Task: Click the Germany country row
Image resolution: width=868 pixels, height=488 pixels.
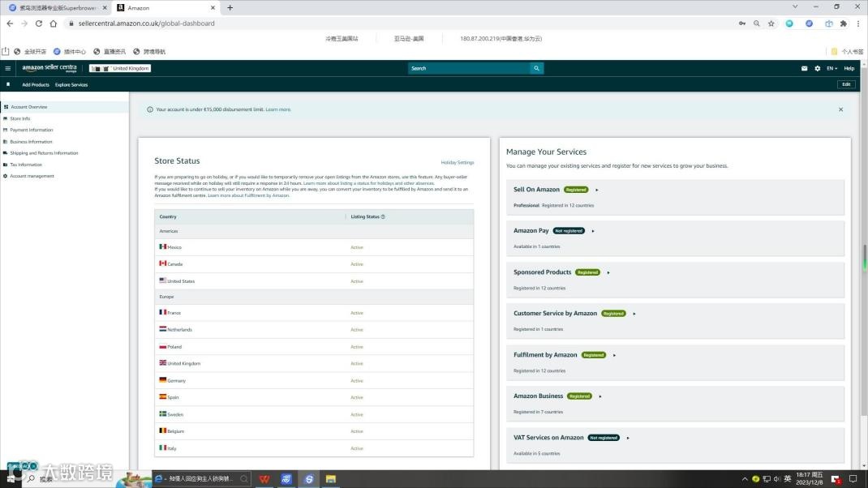Action: 314,381
